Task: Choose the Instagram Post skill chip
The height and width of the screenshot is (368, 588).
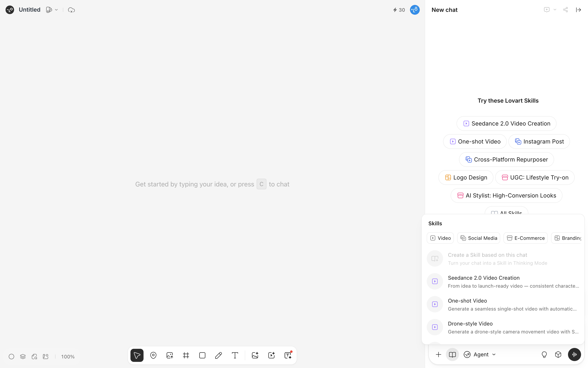Action: tap(539, 141)
